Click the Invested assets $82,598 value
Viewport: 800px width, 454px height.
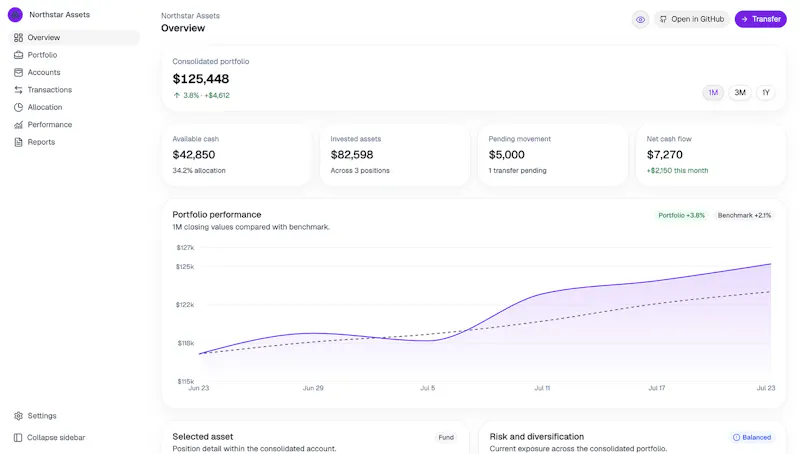[352, 155]
